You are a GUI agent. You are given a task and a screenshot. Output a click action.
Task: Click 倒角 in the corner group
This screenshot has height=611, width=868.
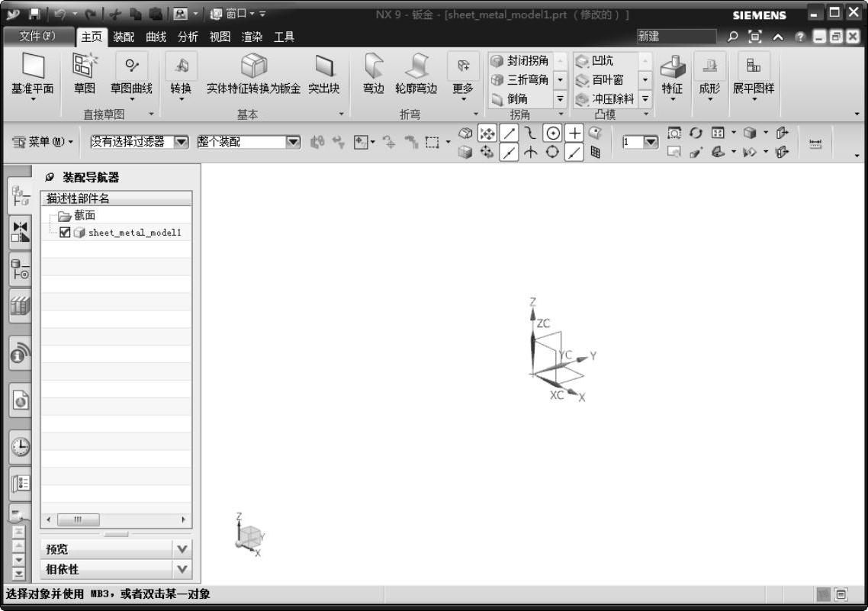click(510, 99)
